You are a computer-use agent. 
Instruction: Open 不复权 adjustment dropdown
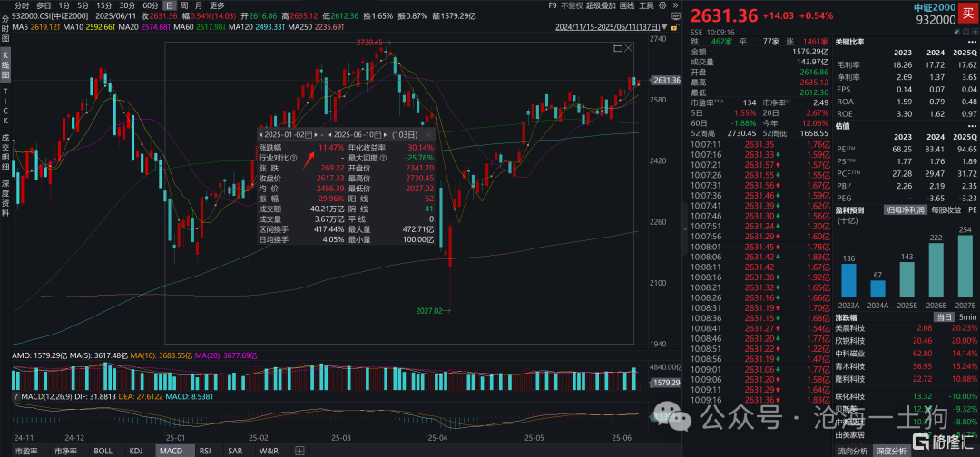(x=572, y=5)
